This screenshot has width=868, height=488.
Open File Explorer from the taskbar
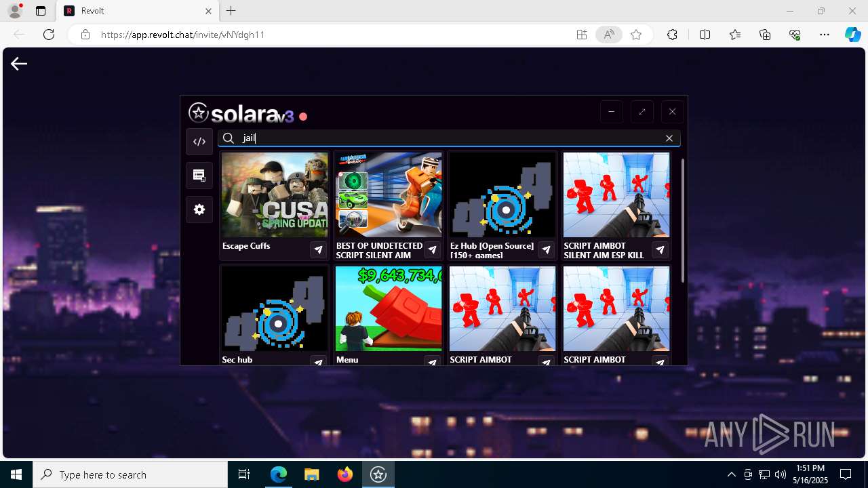coord(311,474)
